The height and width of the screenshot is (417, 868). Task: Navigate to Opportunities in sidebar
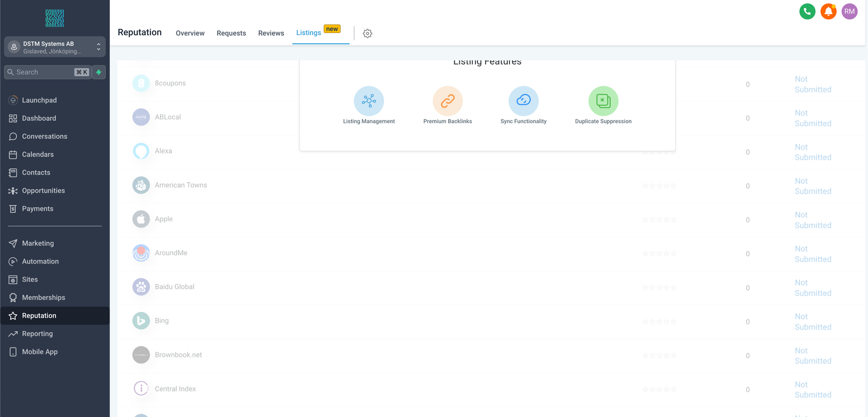click(43, 191)
